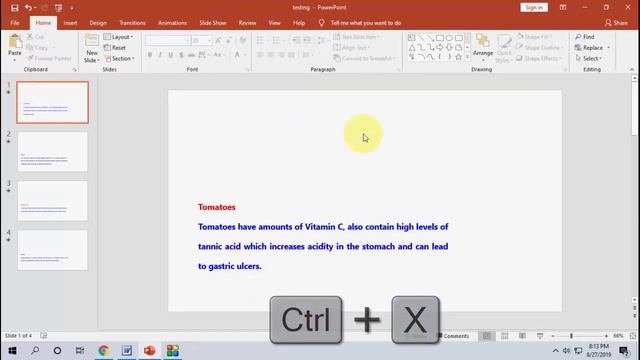
Task: Click Start From Beginning quick access icon
Action: pyautogui.click(x=58, y=8)
